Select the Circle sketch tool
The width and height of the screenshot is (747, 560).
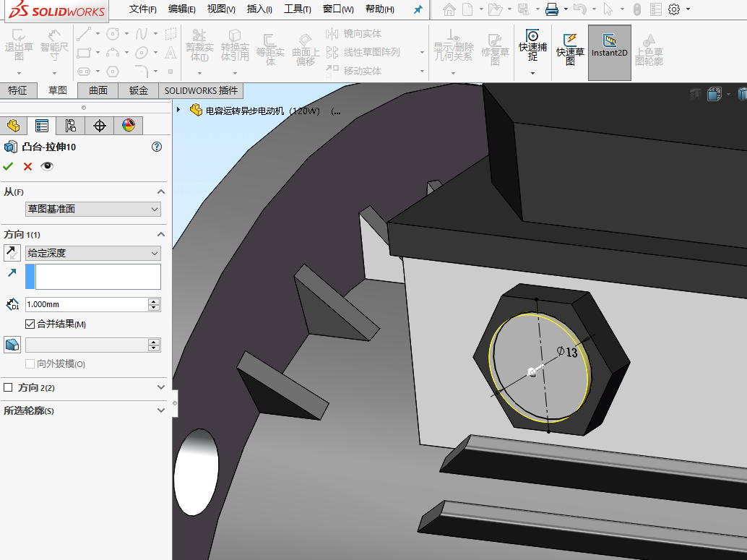coord(113,33)
